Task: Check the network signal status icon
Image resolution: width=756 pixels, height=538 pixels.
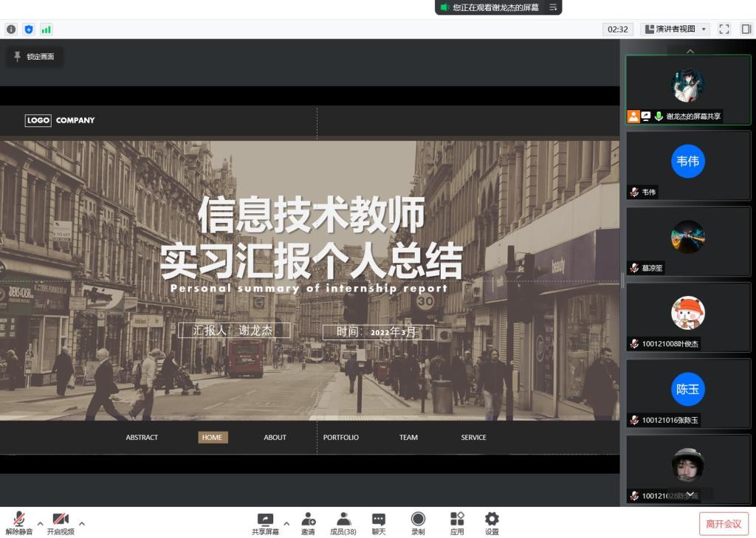Action: coord(47,30)
